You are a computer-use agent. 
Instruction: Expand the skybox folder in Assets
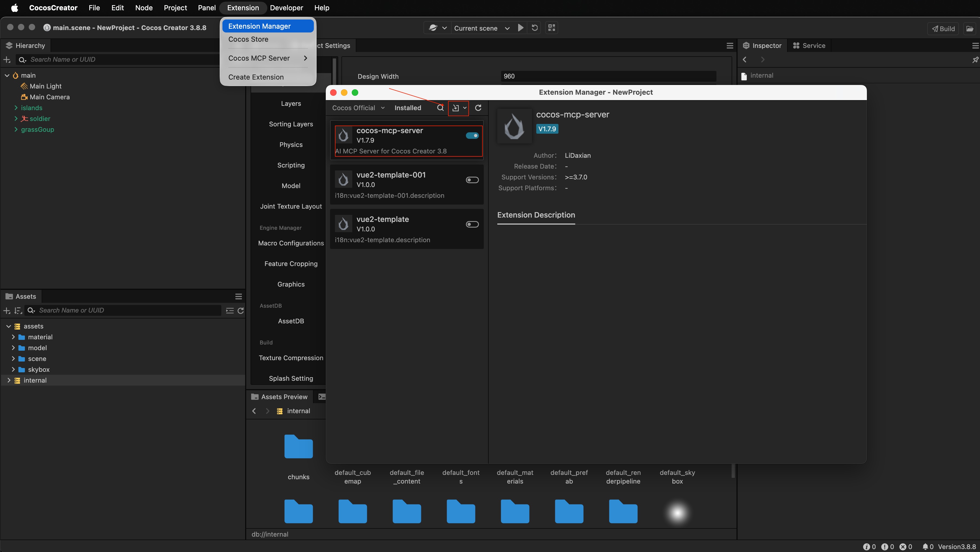13,369
